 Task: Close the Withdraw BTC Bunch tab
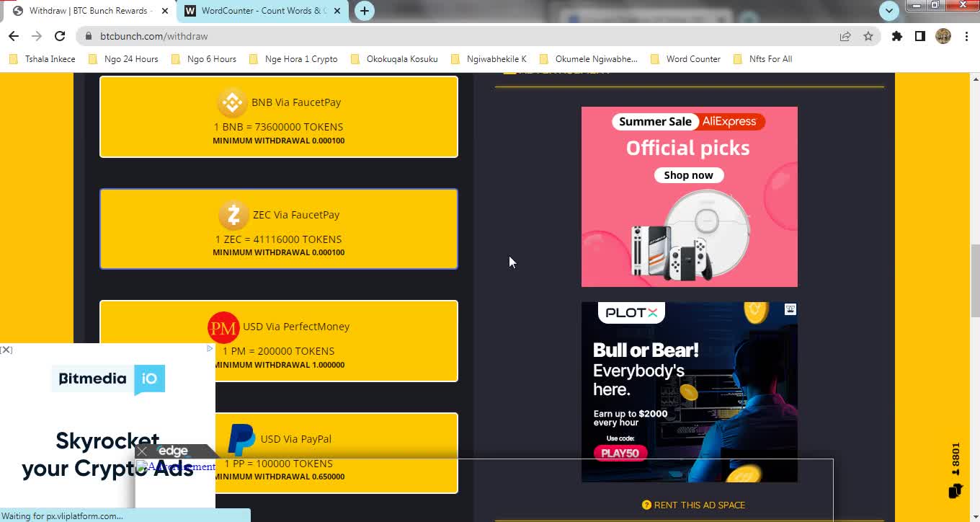(165, 11)
